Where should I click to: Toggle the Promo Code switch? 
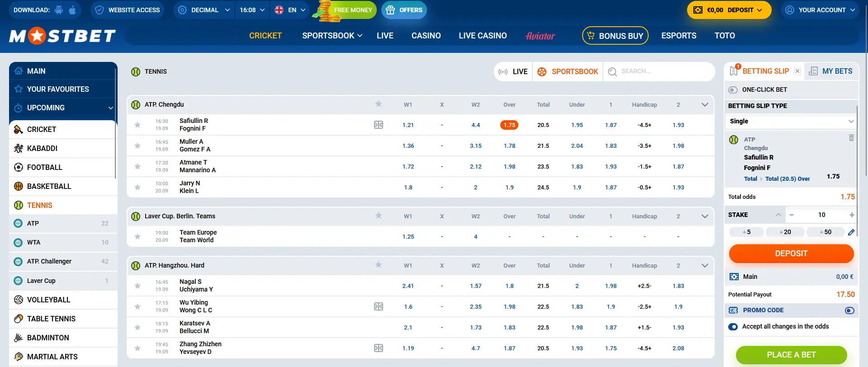pos(849,311)
